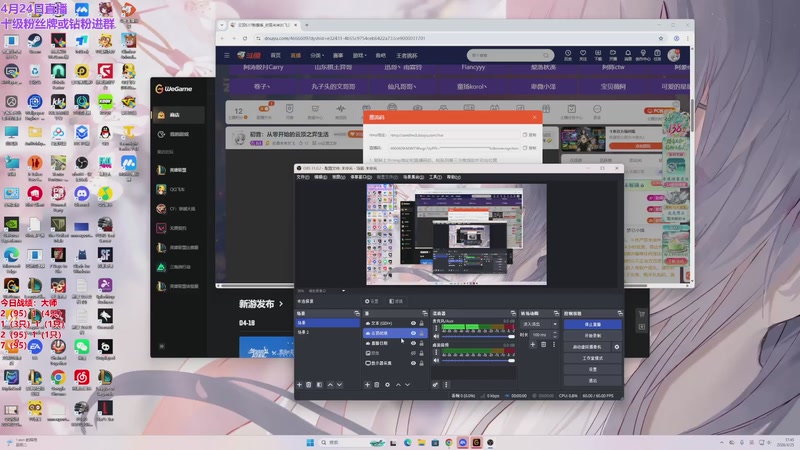Viewport: 800px width, 450px height.
Task: Add a new source in OBS Sources panel
Action: 367,385
